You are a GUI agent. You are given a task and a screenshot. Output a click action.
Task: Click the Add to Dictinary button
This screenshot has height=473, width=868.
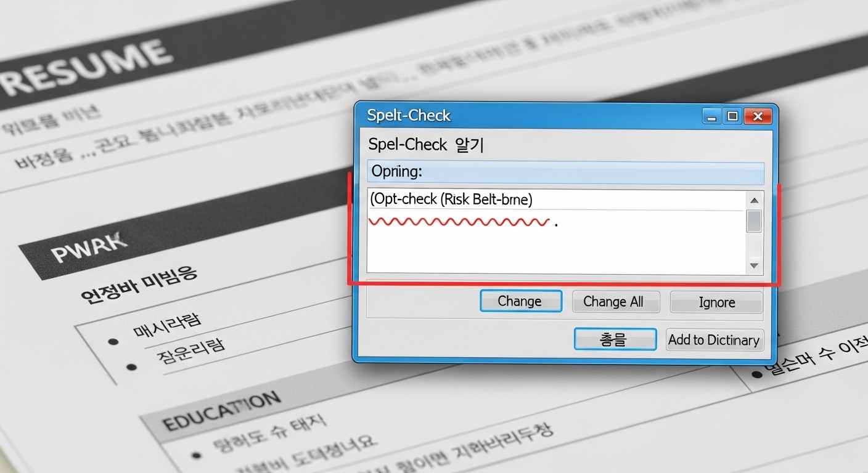tap(714, 340)
